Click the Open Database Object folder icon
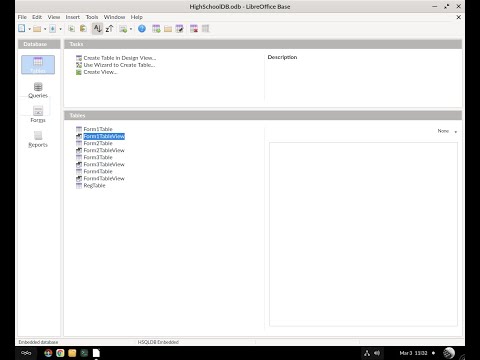480x360 pixels. point(168,29)
